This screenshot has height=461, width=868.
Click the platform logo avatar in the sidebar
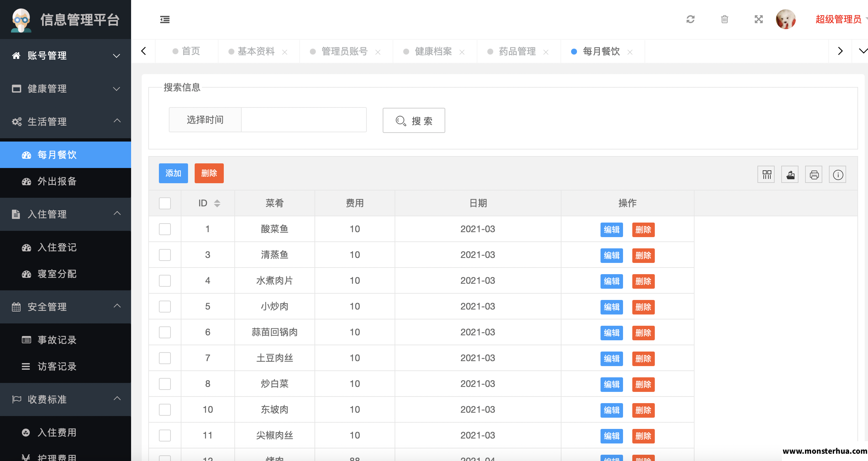click(x=21, y=20)
